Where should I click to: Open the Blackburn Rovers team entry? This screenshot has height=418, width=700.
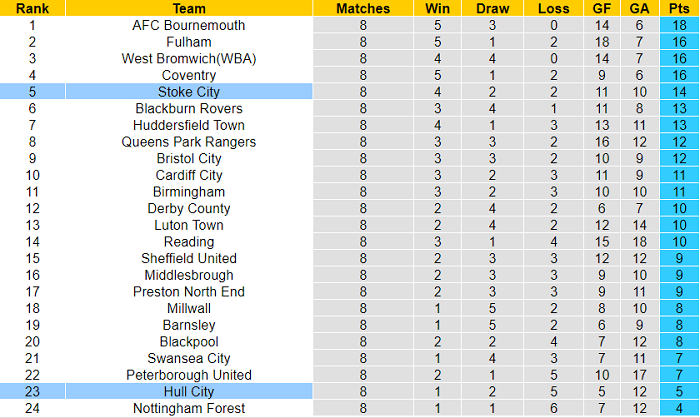pyautogui.click(x=189, y=108)
